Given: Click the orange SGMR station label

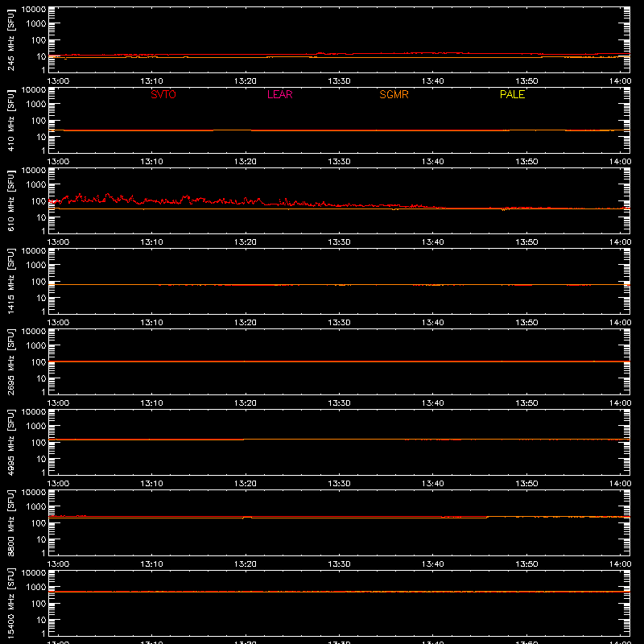Looking at the screenshot, I should coord(394,94).
